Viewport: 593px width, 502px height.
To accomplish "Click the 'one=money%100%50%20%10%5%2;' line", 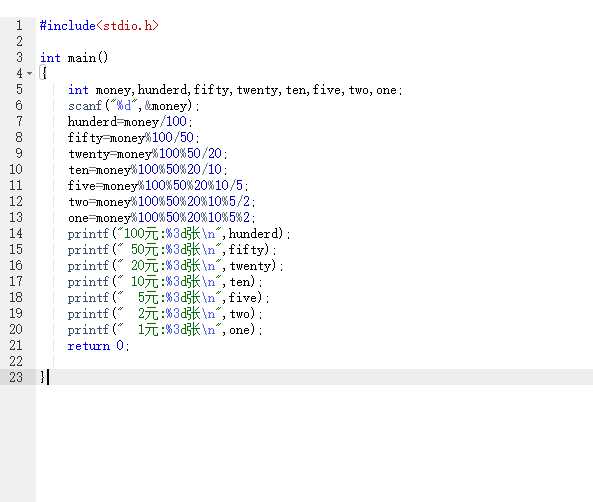I will coord(161,218).
